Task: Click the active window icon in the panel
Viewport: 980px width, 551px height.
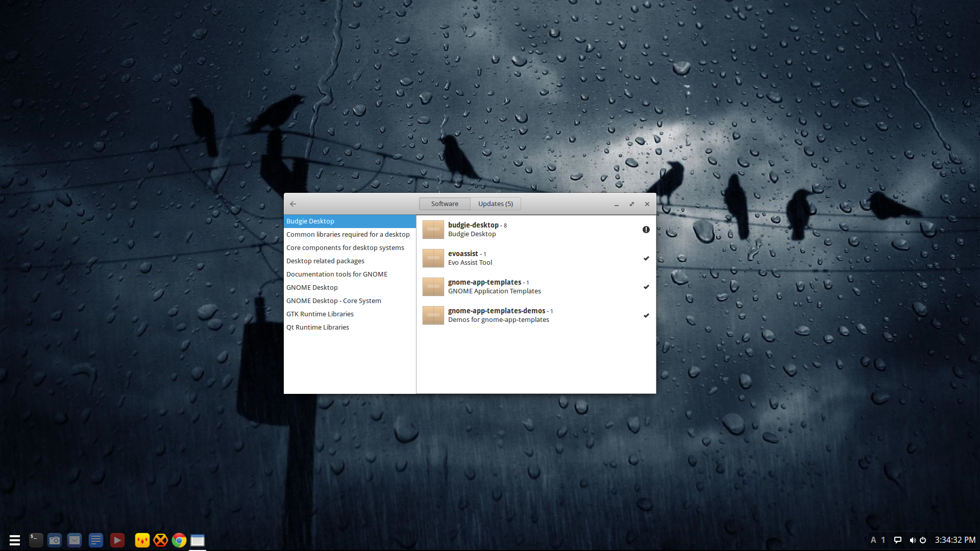Action: coord(198,540)
